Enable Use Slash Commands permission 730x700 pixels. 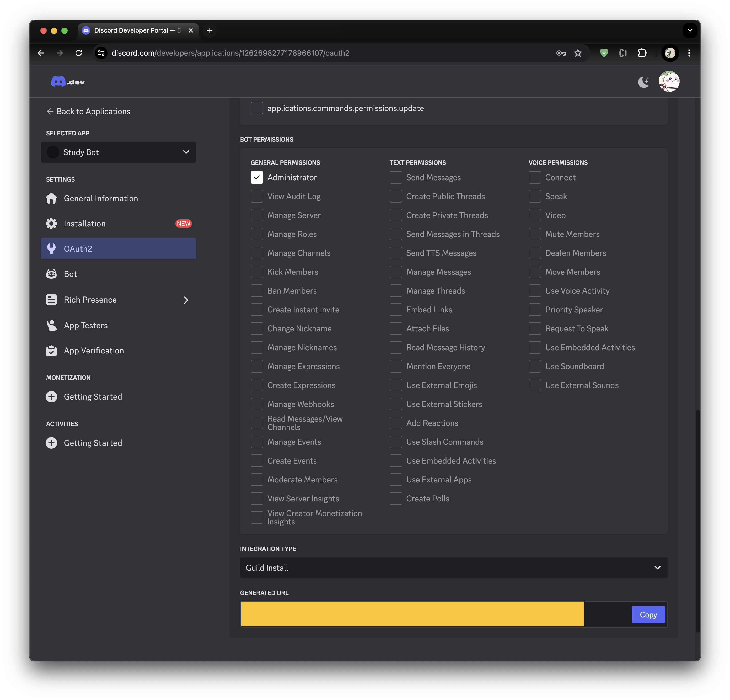(396, 442)
